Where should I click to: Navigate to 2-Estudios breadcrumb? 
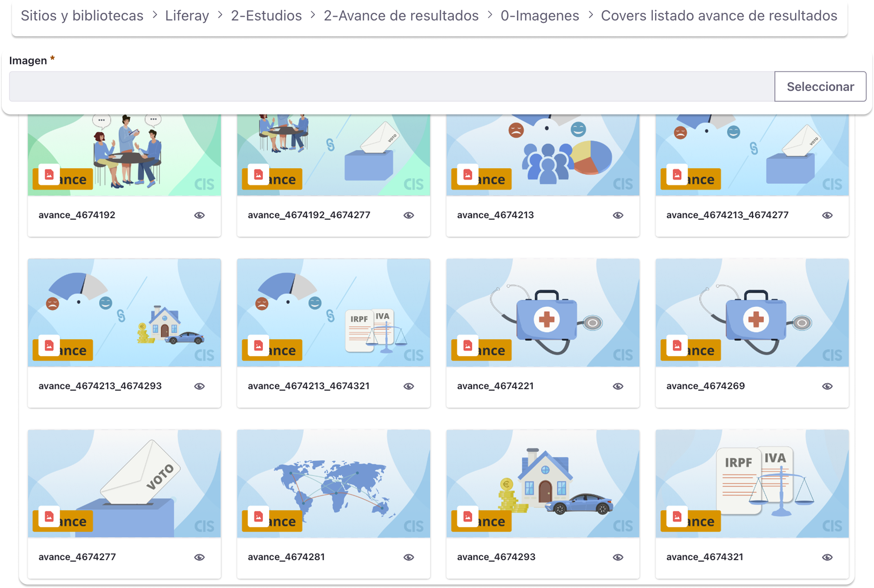pos(266,16)
